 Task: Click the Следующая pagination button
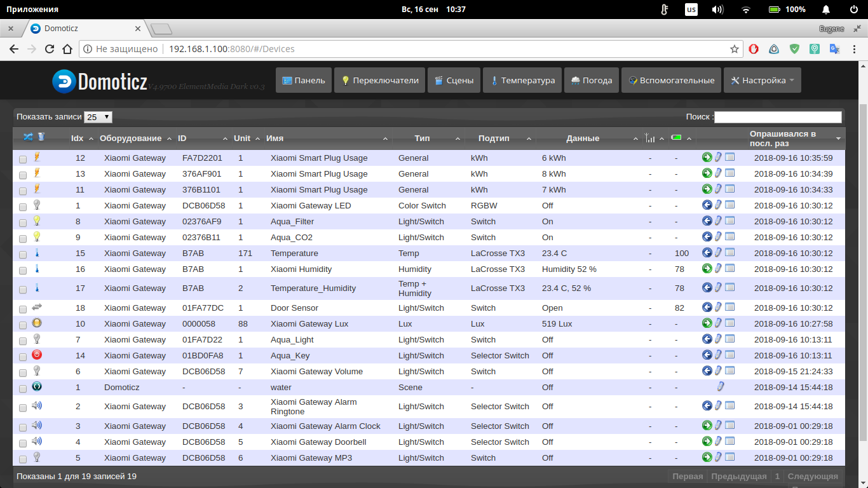point(812,477)
